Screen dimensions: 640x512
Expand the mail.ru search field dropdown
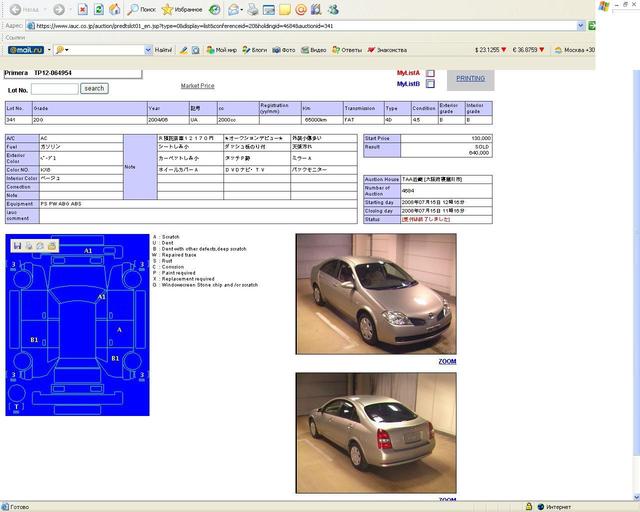(x=148, y=50)
